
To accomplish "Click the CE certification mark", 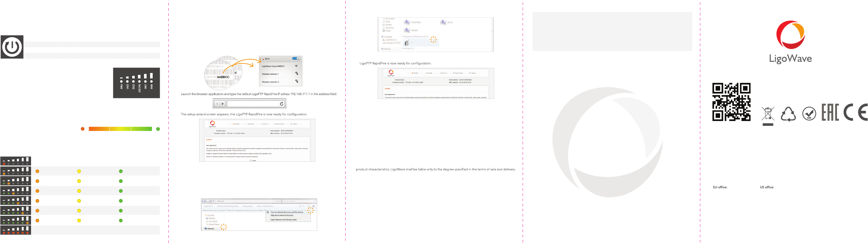I will [856, 112].
